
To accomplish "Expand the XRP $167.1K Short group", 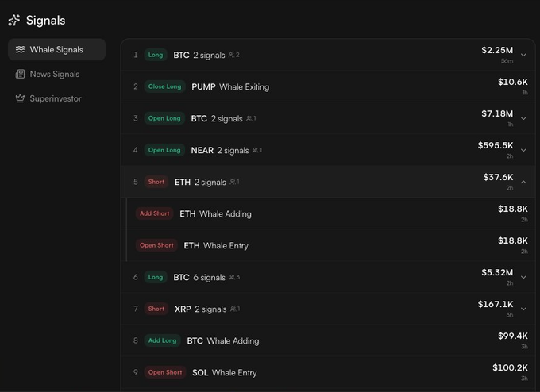I will tap(523, 309).
